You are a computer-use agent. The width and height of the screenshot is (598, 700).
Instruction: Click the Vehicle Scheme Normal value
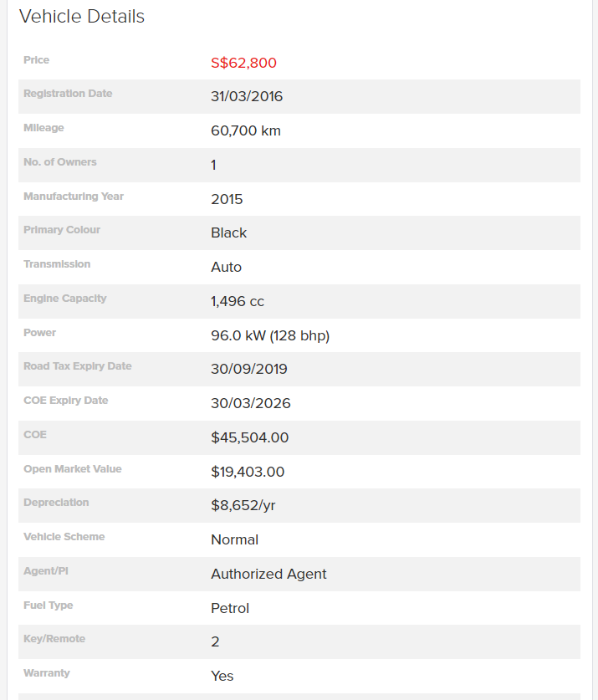click(x=234, y=539)
